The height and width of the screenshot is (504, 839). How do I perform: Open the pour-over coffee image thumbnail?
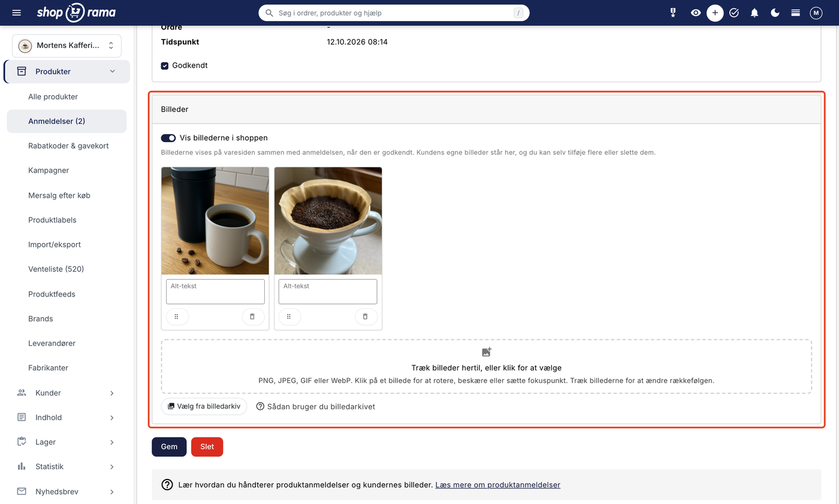pos(328,221)
